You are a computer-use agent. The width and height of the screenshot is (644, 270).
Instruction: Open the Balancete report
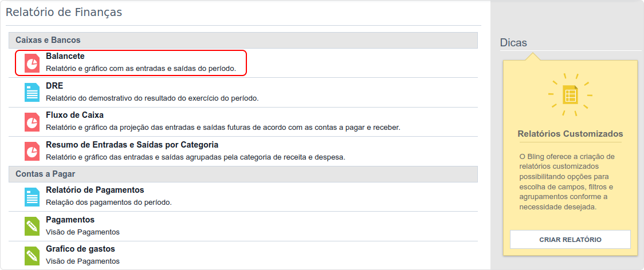(65, 56)
